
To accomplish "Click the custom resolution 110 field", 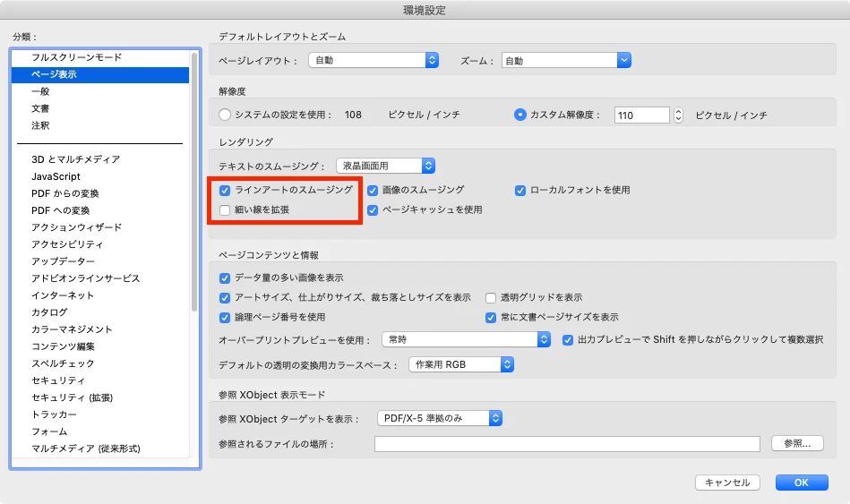I will pos(642,115).
